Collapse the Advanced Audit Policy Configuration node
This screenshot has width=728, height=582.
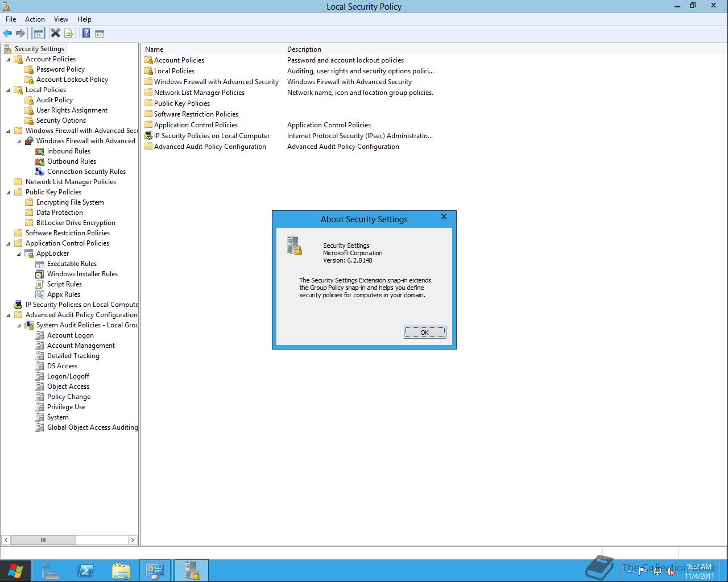[x=8, y=315]
